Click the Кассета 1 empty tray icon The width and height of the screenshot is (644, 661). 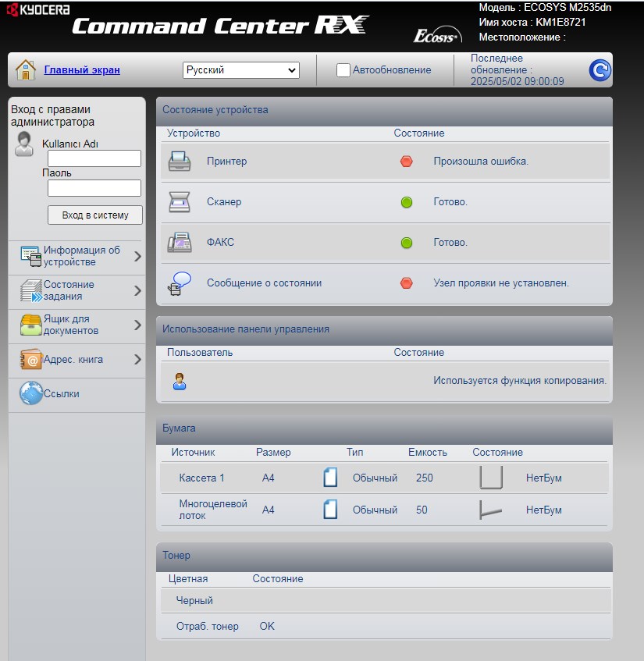pyautogui.click(x=491, y=478)
